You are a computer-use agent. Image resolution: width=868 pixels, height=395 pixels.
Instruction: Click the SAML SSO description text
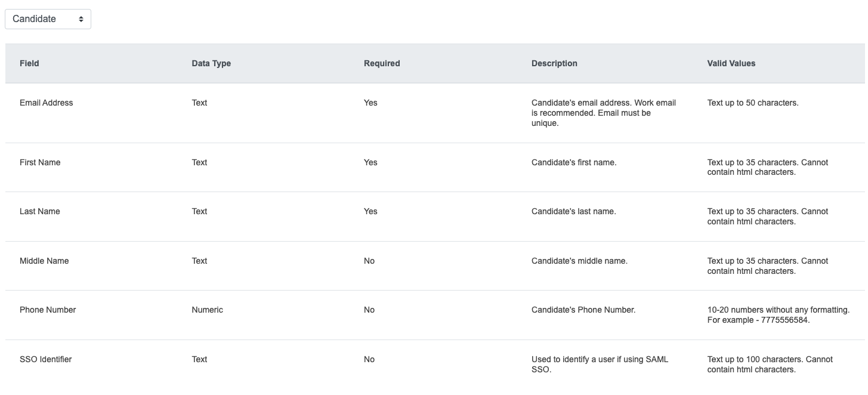click(600, 364)
